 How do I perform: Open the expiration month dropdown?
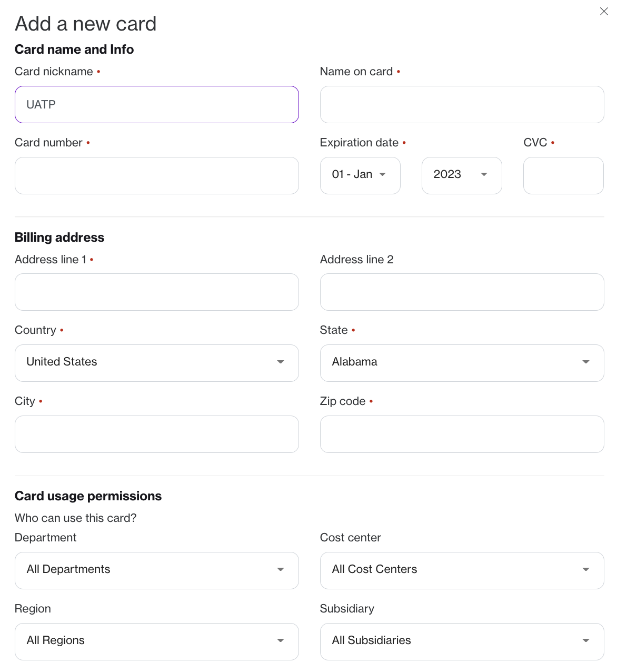point(360,176)
